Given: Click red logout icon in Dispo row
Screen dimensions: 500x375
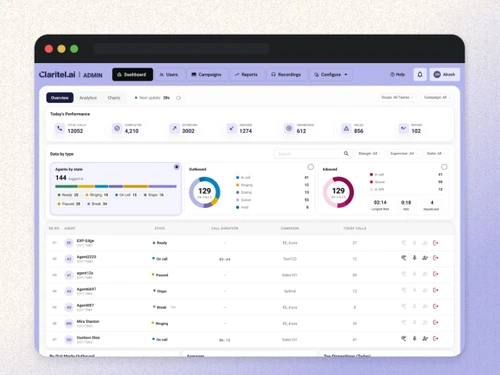Looking at the screenshot, I should click(436, 290).
